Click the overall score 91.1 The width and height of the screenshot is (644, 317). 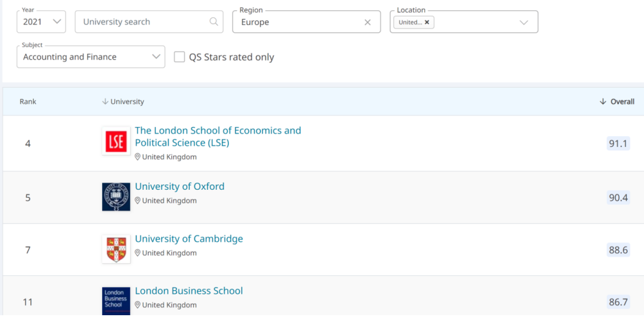click(618, 143)
